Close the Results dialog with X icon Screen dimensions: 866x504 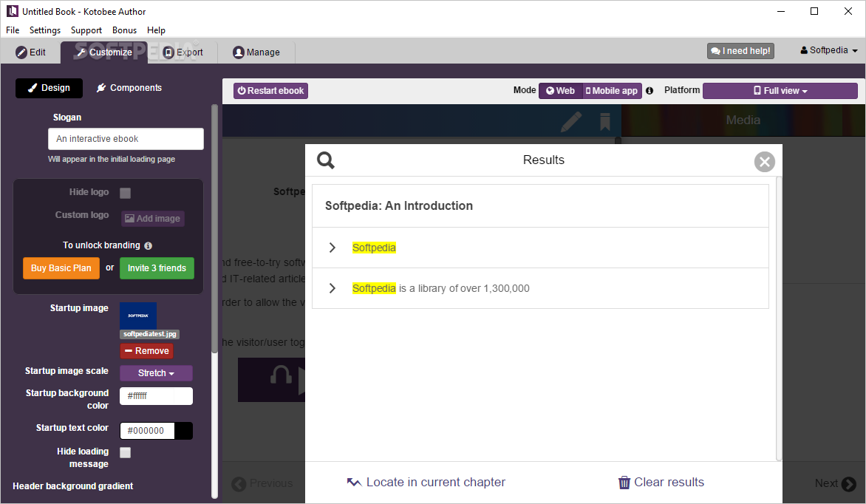tap(764, 162)
